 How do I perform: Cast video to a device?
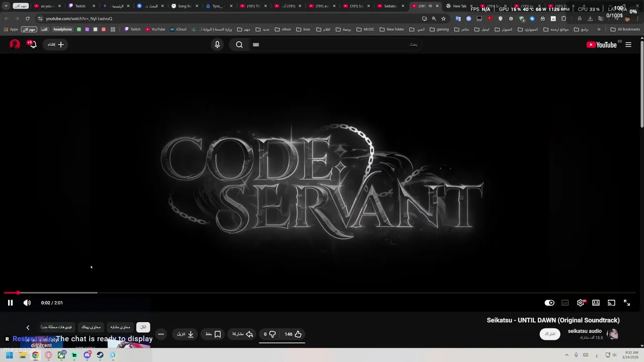tap(611, 303)
